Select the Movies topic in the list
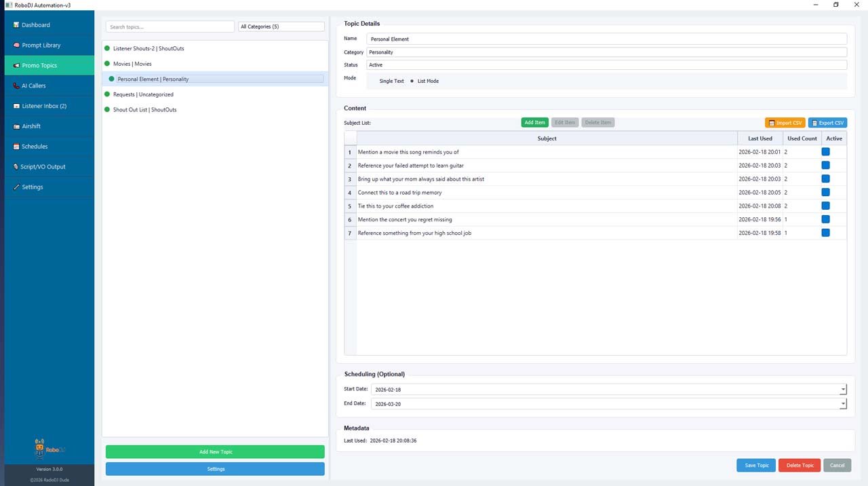This screenshot has width=868, height=486. pos(132,64)
